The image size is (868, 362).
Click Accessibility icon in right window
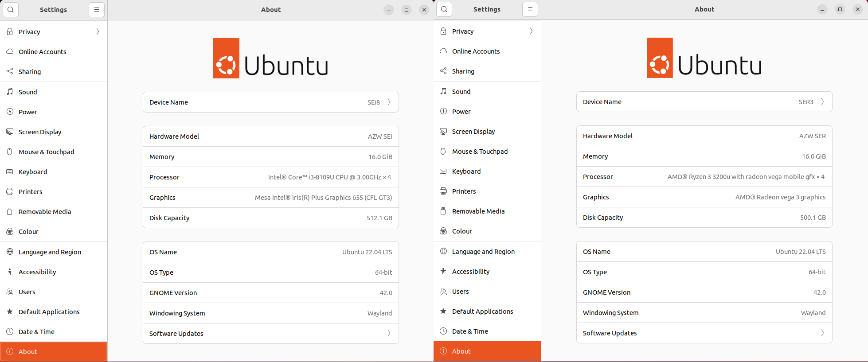pos(443,271)
